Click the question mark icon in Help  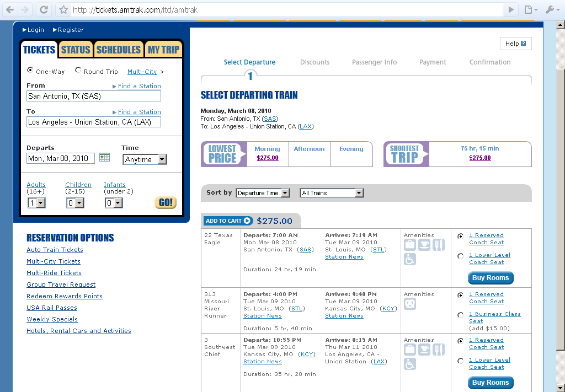524,43
